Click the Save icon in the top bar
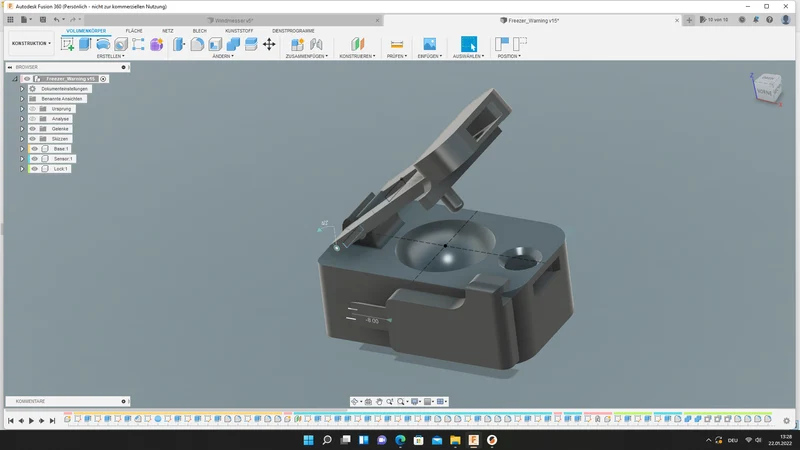 coord(43,19)
